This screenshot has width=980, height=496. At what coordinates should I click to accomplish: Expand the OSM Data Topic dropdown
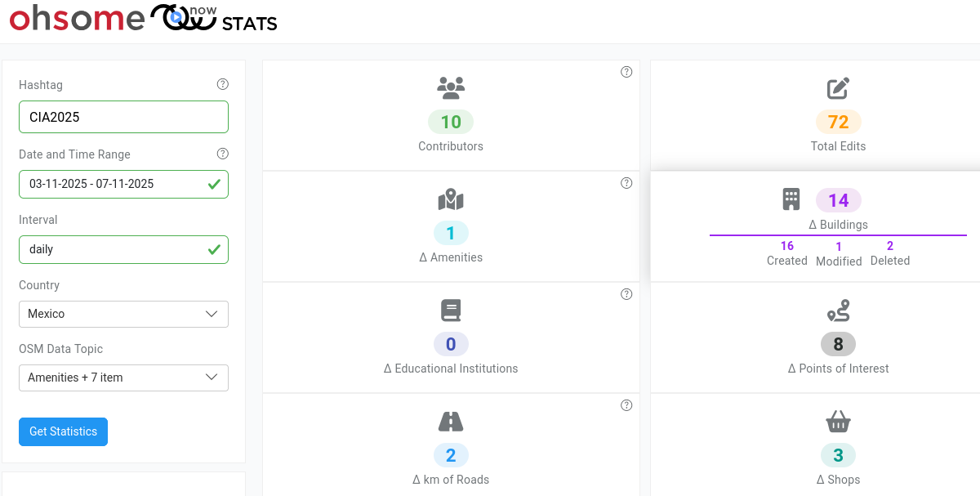(x=123, y=378)
